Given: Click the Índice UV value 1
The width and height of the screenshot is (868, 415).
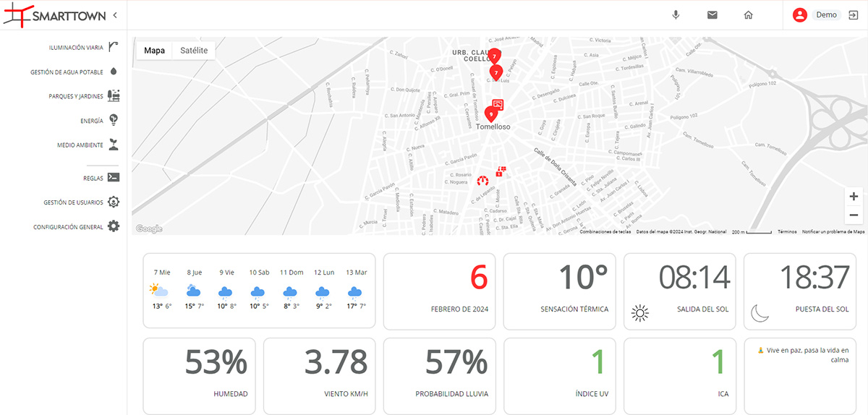Looking at the screenshot, I should pos(597,362).
